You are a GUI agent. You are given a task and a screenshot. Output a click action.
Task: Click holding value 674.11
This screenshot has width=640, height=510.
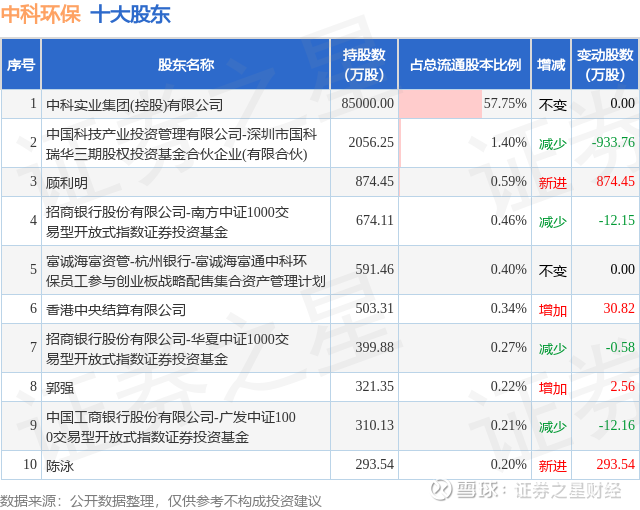374,220
